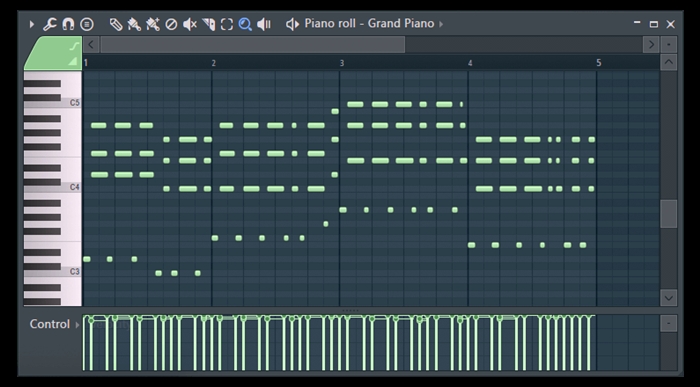Click the minus button beside the Control lane
700x387 pixels.
[668, 323]
